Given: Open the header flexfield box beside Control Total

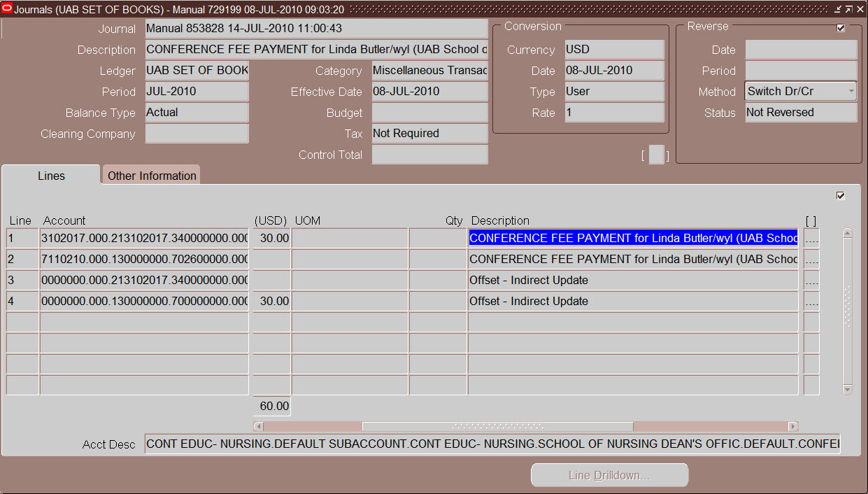Looking at the screenshot, I should pos(655,155).
